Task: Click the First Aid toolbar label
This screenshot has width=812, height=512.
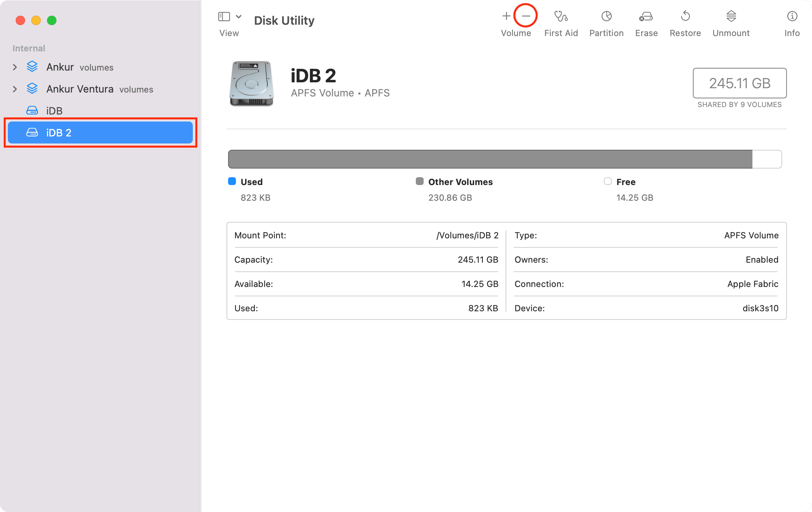Action: 561,33
